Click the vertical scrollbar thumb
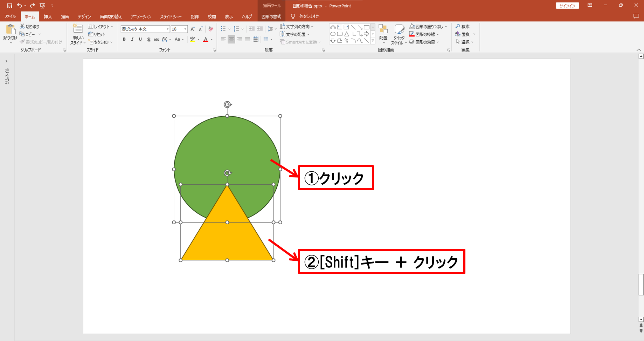The width and height of the screenshot is (644, 341). click(x=641, y=285)
